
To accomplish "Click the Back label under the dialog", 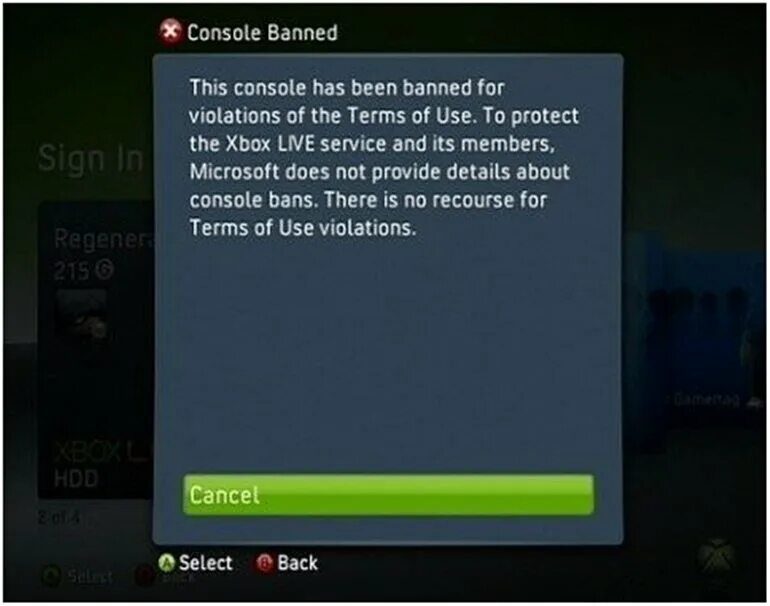I will point(298,563).
